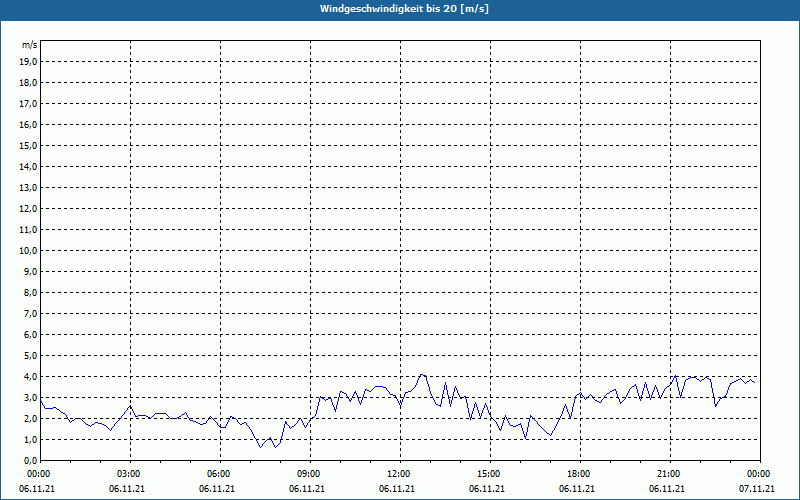Click the chart title 'Windgeschwindigkeit bis 20 [m/s]'
Image resolution: width=800 pixels, height=500 pixels.
click(404, 9)
